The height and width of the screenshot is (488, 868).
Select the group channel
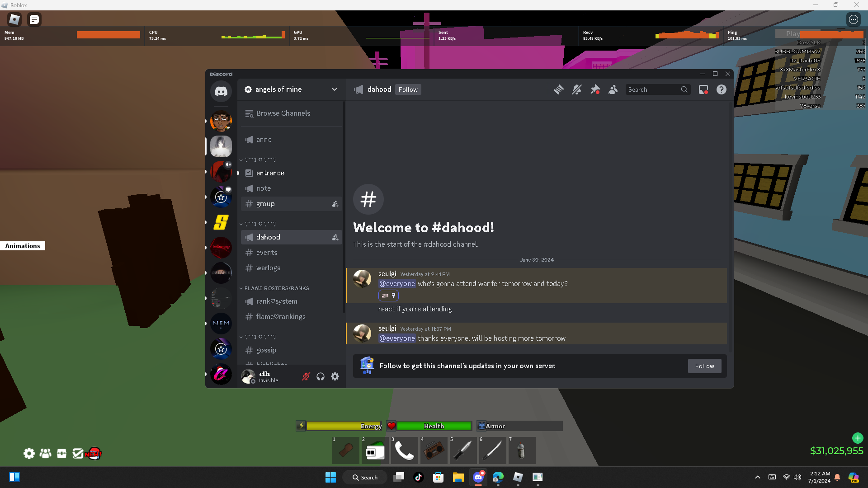tap(292, 204)
